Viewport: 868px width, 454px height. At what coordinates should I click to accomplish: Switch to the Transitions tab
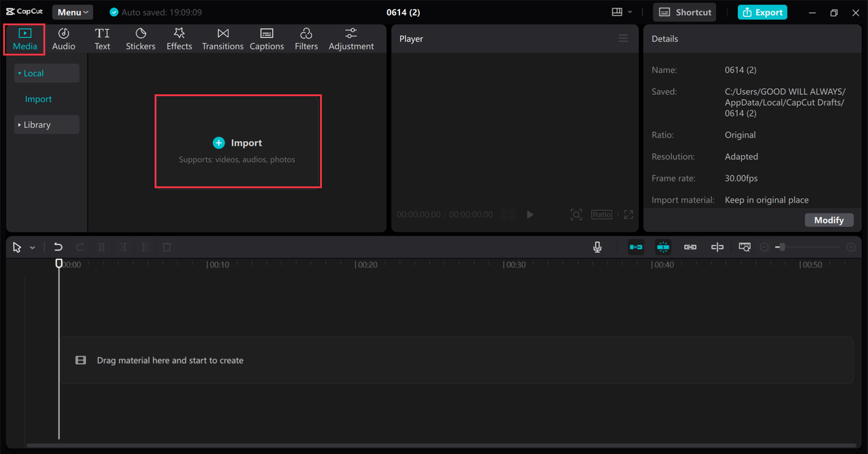(222, 39)
